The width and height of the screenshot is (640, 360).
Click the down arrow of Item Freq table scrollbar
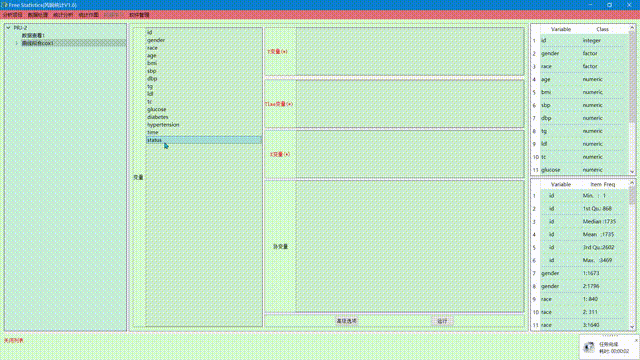(x=632, y=327)
